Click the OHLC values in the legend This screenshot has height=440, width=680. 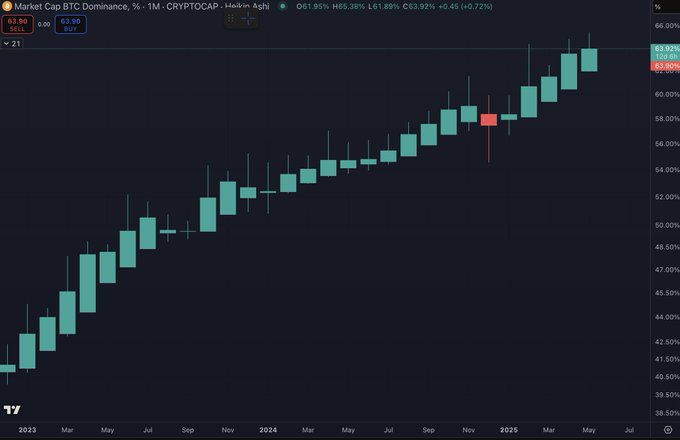pos(394,7)
